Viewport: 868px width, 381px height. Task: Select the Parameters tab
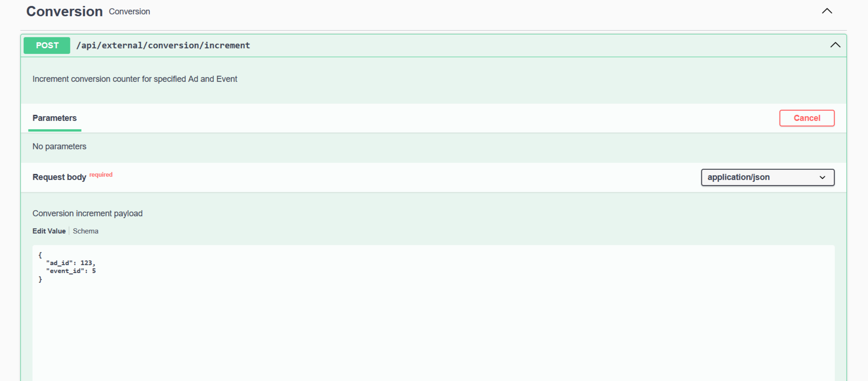pyautogui.click(x=54, y=118)
